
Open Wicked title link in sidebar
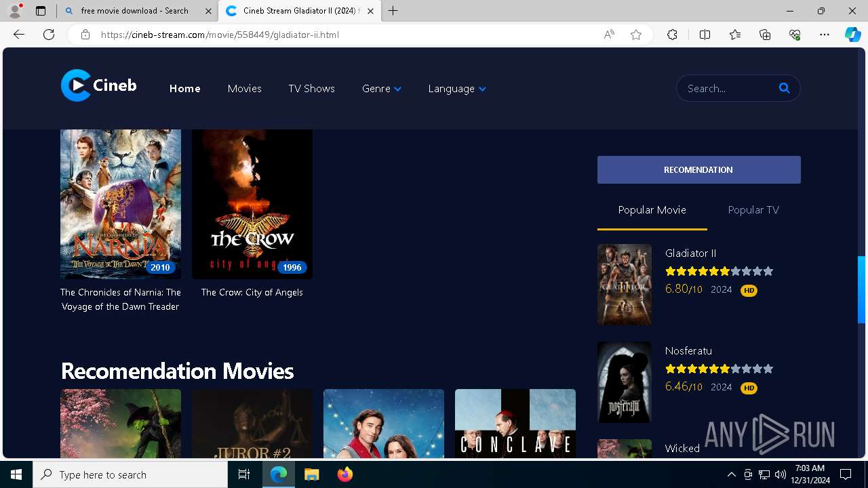[x=682, y=448]
